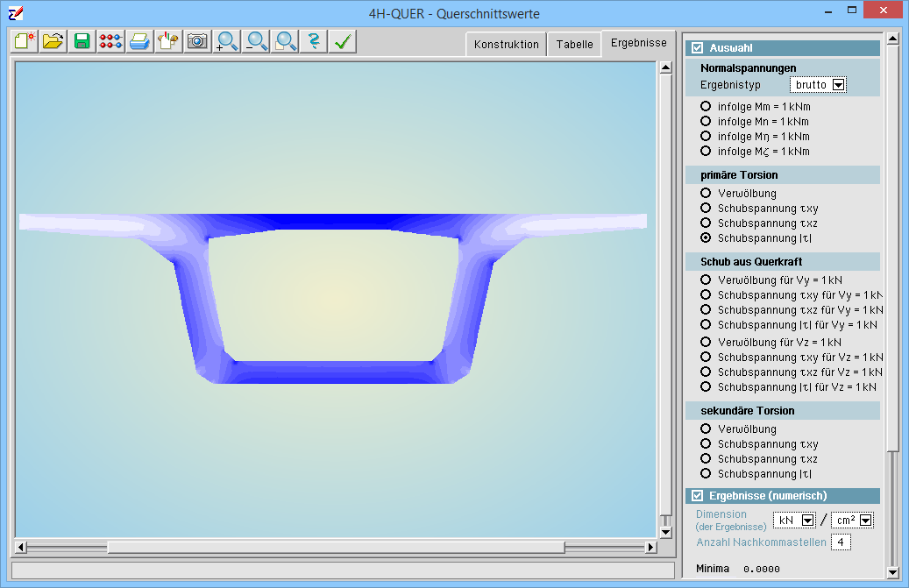
Task: Open a file with the folder icon
Action: coord(53,41)
